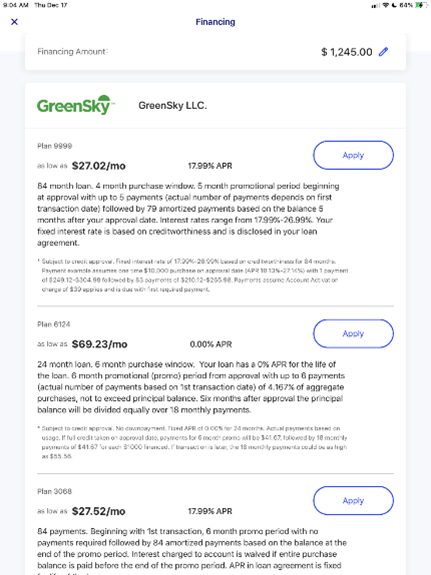Tap the $69.23/mo payment for Plan 6124
The height and width of the screenshot is (575, 431).
99,344
